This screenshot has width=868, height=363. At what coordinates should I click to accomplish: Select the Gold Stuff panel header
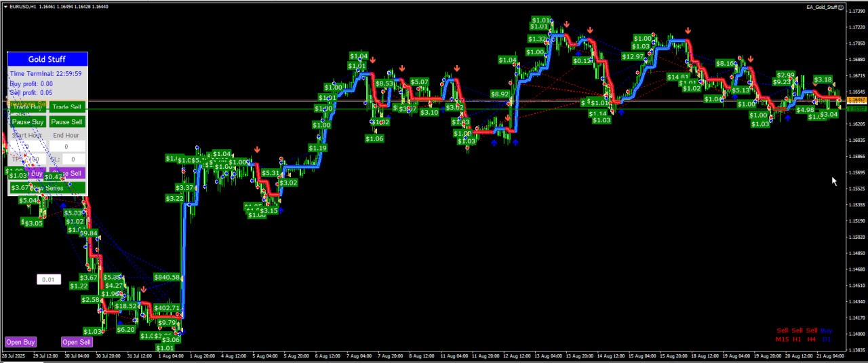(x=47, y=59)
